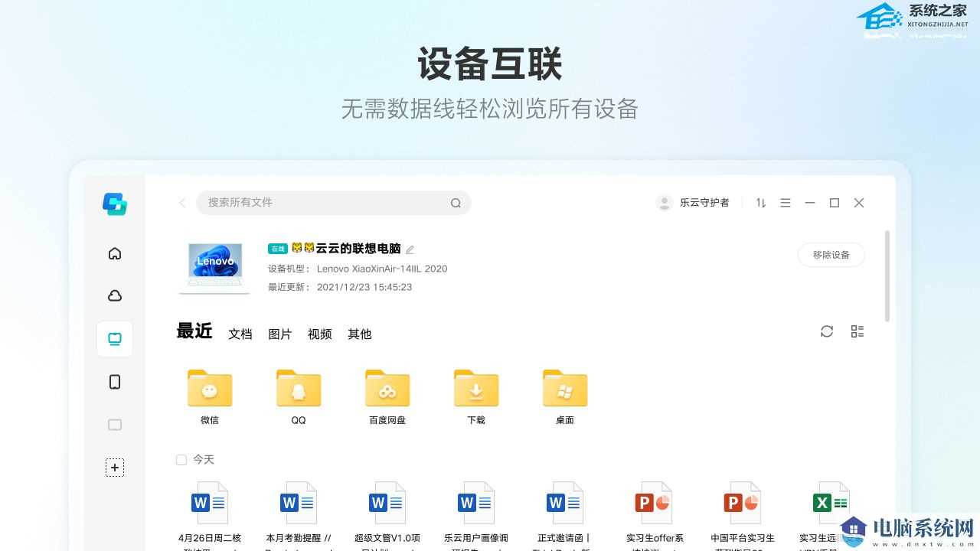This screenshot has height=551, width=980.
Task: Switch file list view mode
Action: click(x=857, y=331)
